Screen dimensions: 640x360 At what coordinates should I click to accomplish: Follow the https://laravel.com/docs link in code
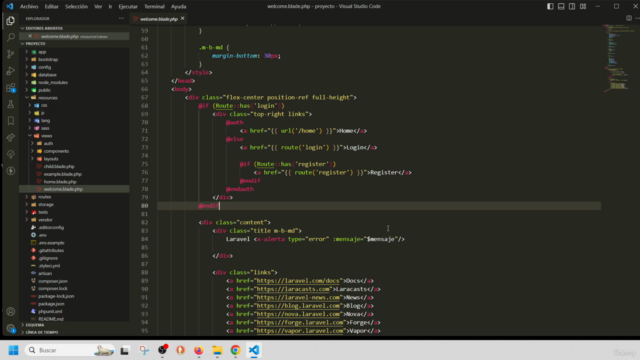pos(297,281)
